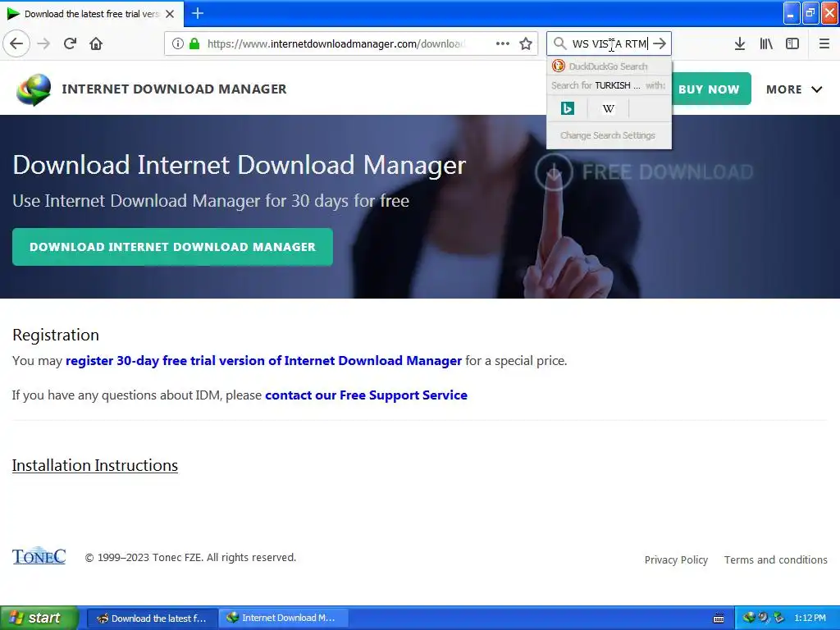The width and height of the screenshot is (840, 630).
Task: Click the green secure padlock icon
Action: tap(194, 43)
